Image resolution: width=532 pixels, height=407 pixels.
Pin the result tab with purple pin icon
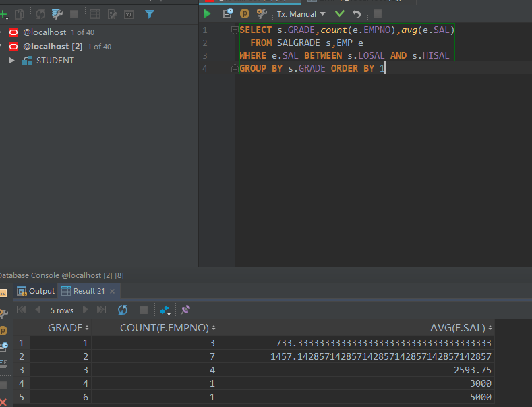(185, 310)
